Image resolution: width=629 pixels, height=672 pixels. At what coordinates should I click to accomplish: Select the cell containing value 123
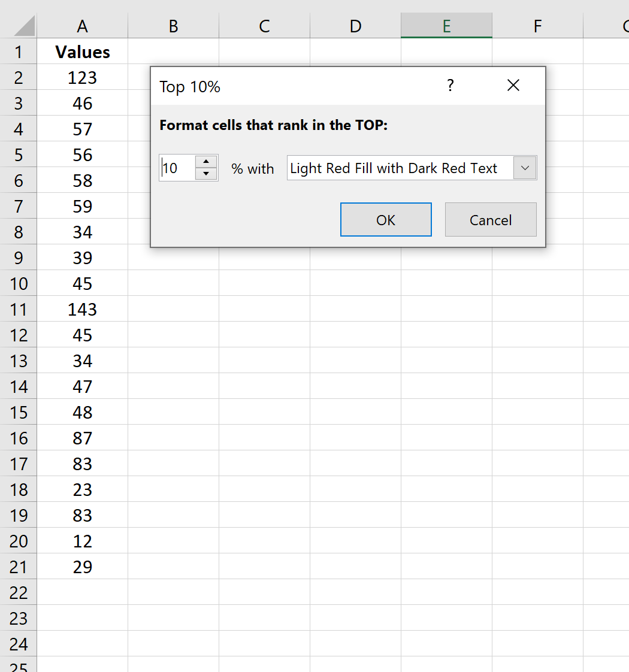point(82,77)
